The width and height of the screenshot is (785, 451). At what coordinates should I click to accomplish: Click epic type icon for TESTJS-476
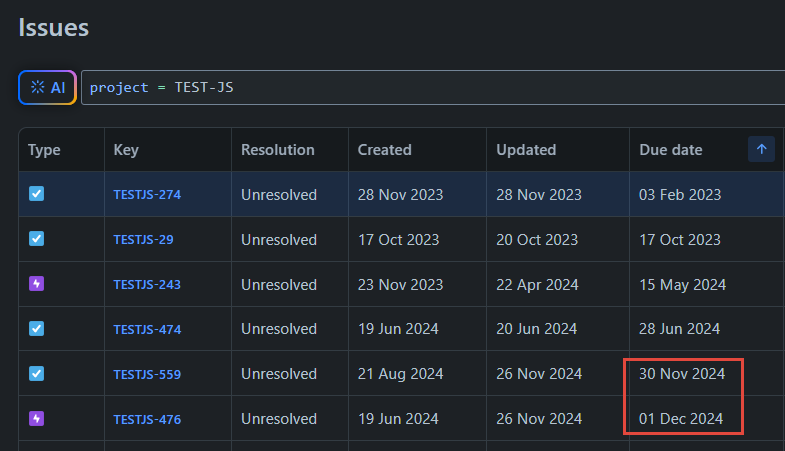pyautogui.click(x=37, y=419)
